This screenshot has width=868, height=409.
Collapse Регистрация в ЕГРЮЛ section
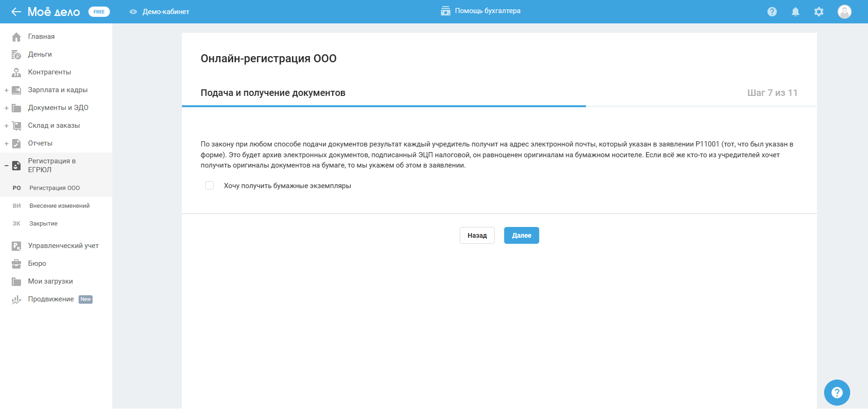[7, 166]
